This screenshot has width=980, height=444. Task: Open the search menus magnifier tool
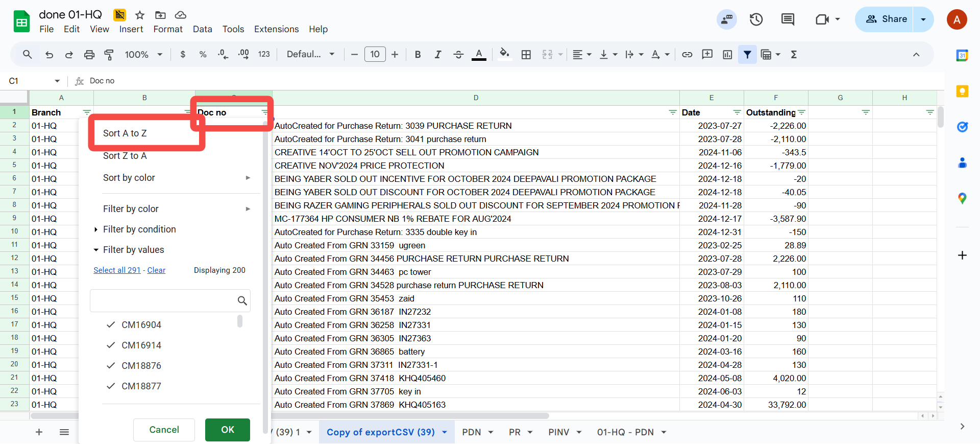coord(28,54)
